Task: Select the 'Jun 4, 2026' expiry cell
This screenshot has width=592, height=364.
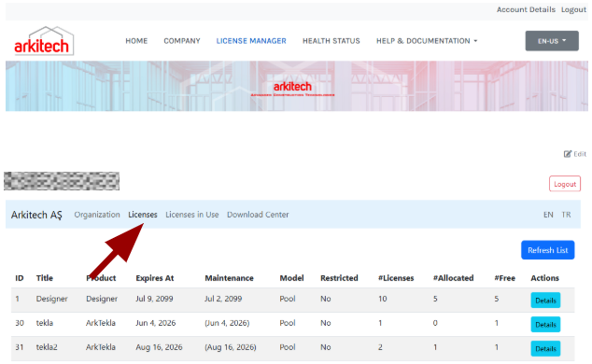Action: (156, 323)
